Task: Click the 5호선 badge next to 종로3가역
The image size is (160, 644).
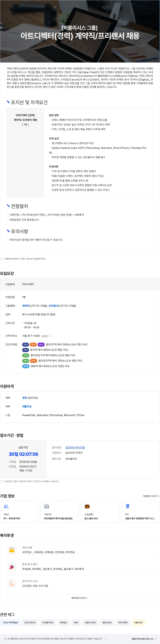Action: 41,344
